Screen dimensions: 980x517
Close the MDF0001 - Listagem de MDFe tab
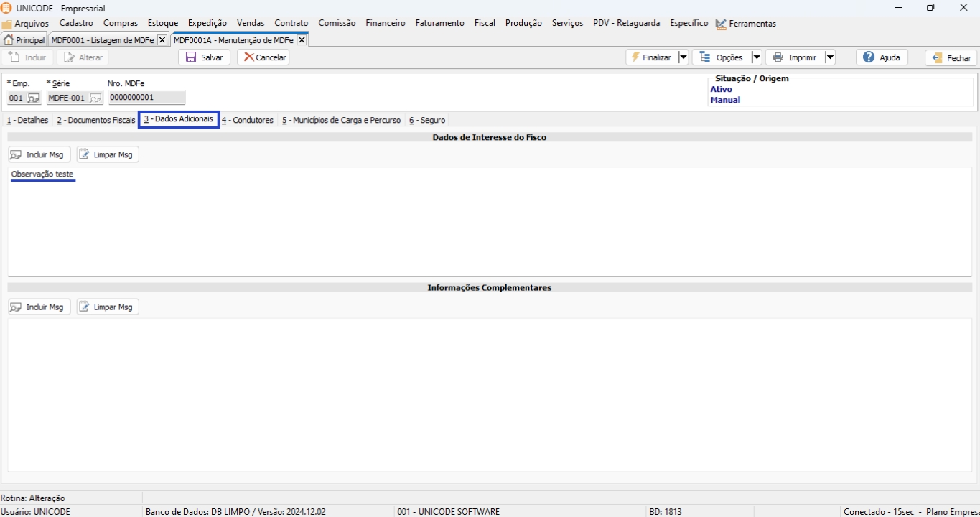coord(162,40)
